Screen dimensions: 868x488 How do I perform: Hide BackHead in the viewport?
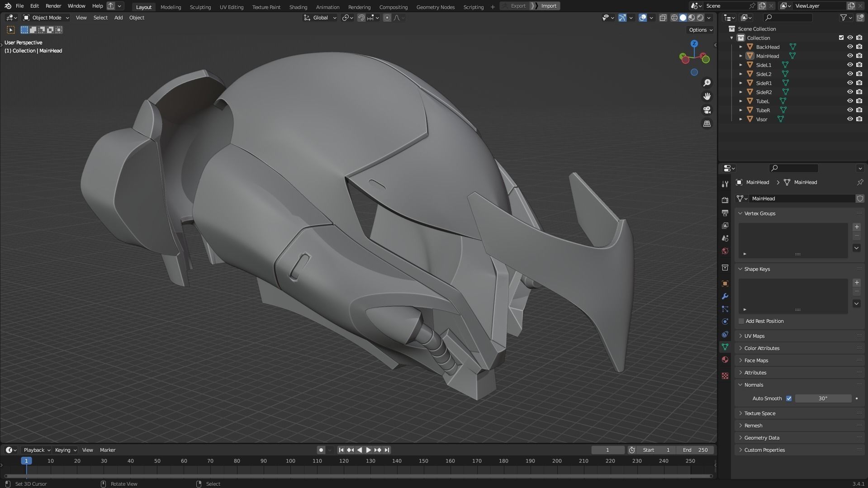coord(850,47)
